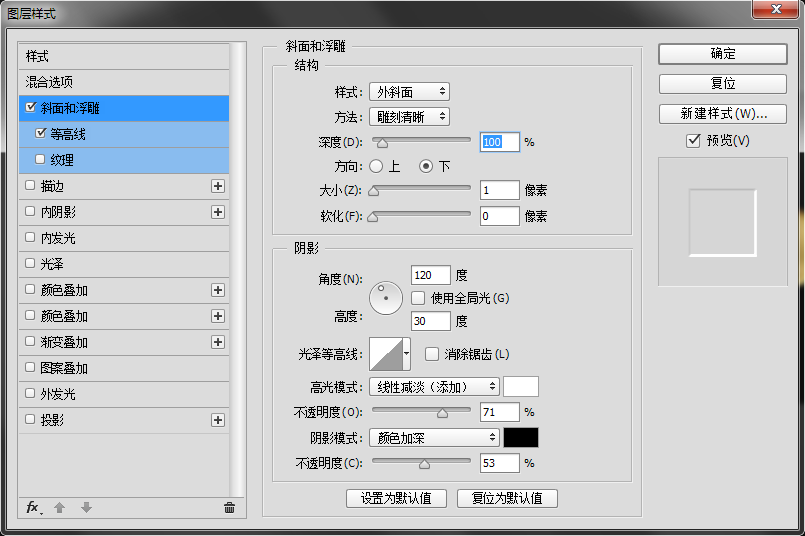The height and width of the screenshot is (536, 805).
Task: Click the plus icon beside 渐变叠加
Action: click(x=218, y=342)
